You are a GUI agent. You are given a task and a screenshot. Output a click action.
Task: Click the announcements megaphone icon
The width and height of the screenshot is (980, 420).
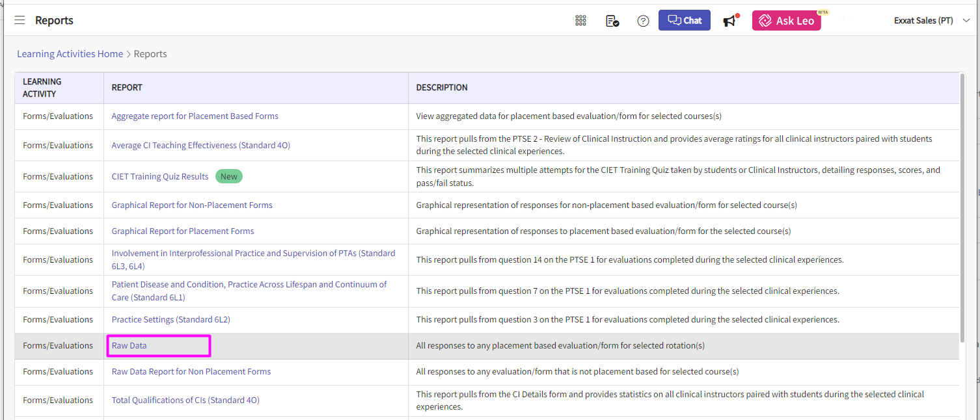(x=729, y=21)
